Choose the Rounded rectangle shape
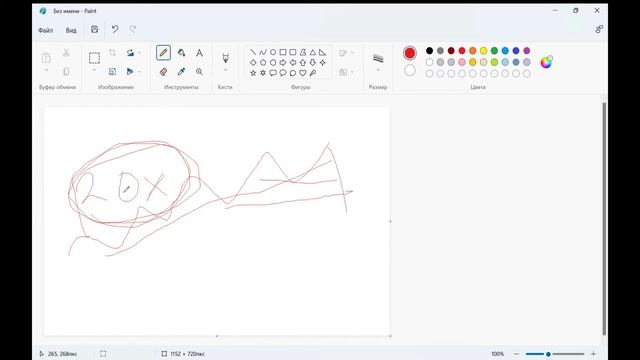The height and width of the screenshot is (360, 640). (x=293, y=52)
